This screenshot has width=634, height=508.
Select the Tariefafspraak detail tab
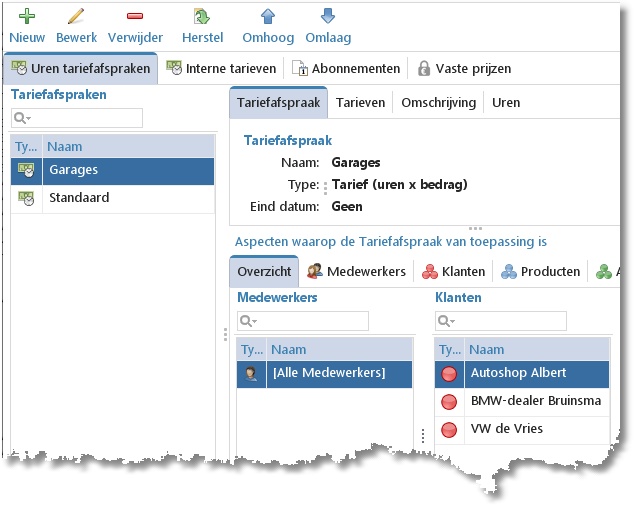(279, 102)
